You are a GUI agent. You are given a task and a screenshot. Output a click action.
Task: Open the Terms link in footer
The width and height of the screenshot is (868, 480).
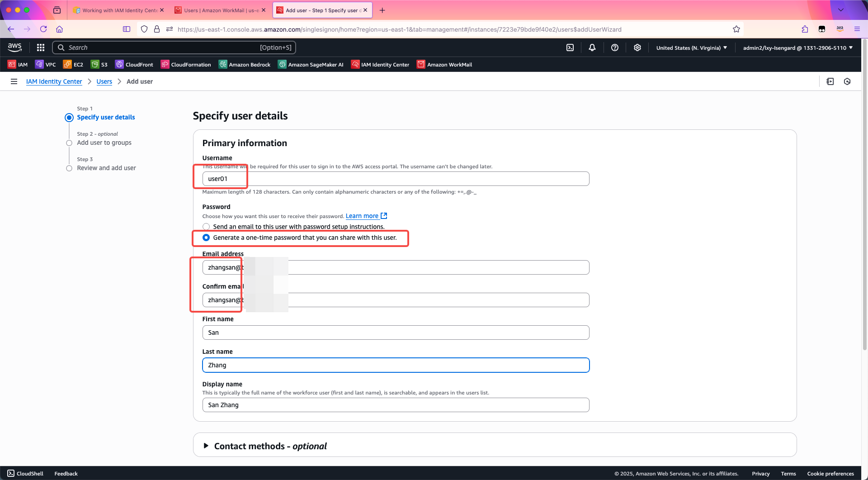(788, 473)
